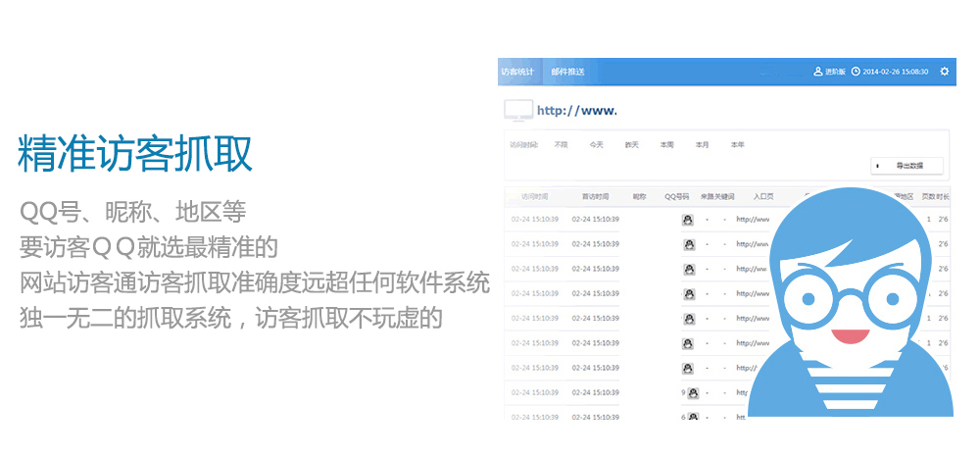Viewport: 980px width, 458px height.
Task: Choose the 本周 time range
Action: 667,144
